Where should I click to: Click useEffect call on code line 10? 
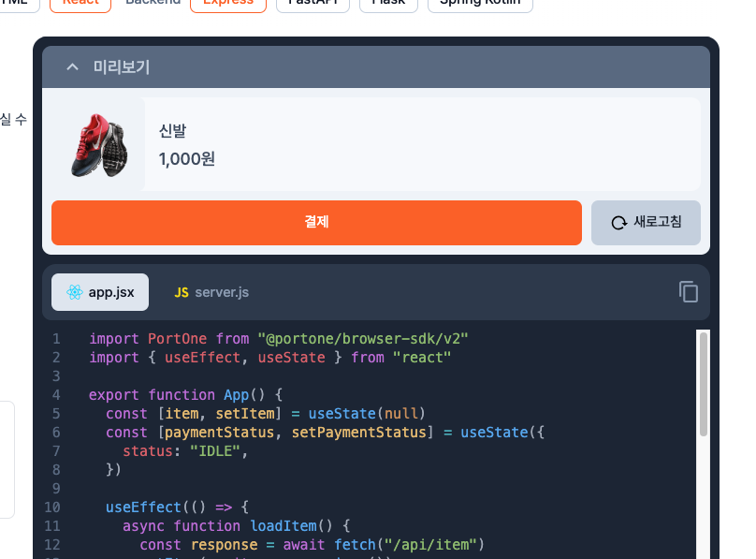tap(143, 508)
